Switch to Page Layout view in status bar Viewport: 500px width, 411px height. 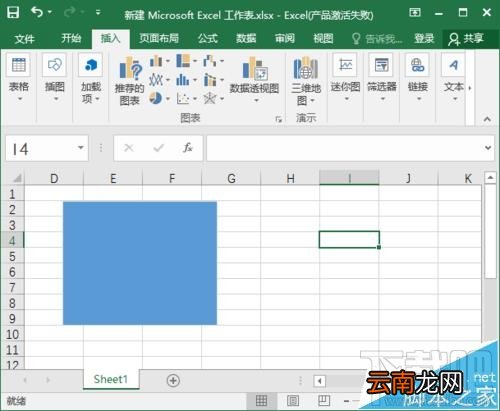(293, 401)
